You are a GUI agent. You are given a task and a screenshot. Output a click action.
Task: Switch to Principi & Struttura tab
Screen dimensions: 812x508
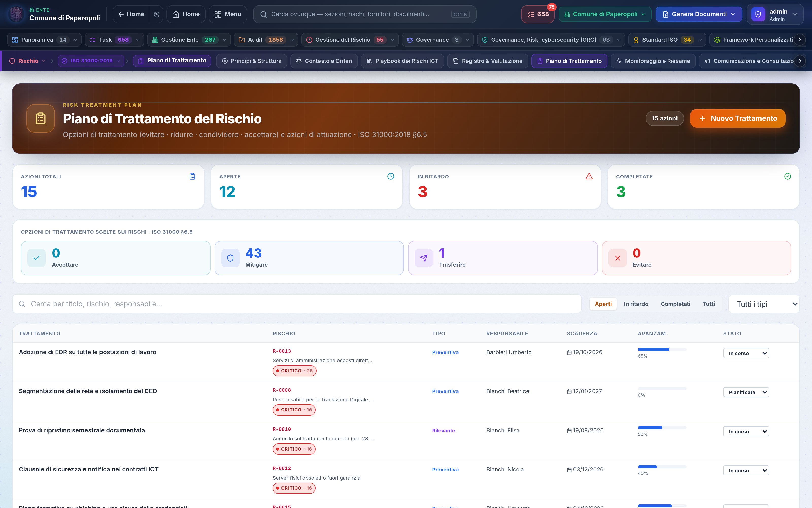pos(252,61)
